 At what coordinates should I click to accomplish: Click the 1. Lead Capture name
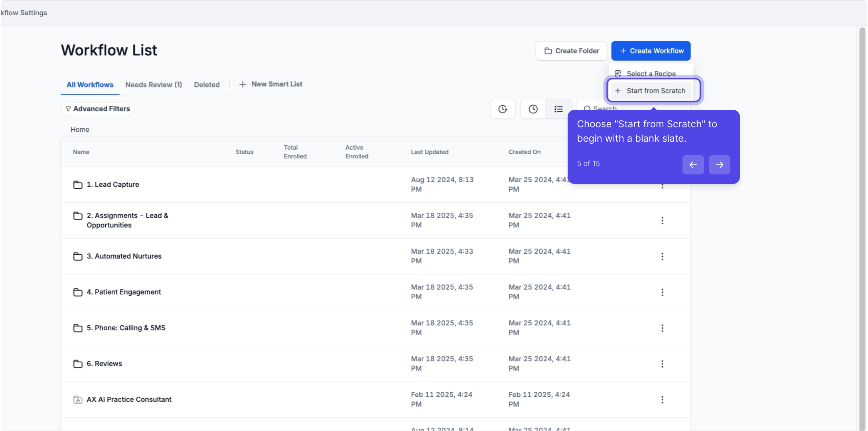coord(113,184)
